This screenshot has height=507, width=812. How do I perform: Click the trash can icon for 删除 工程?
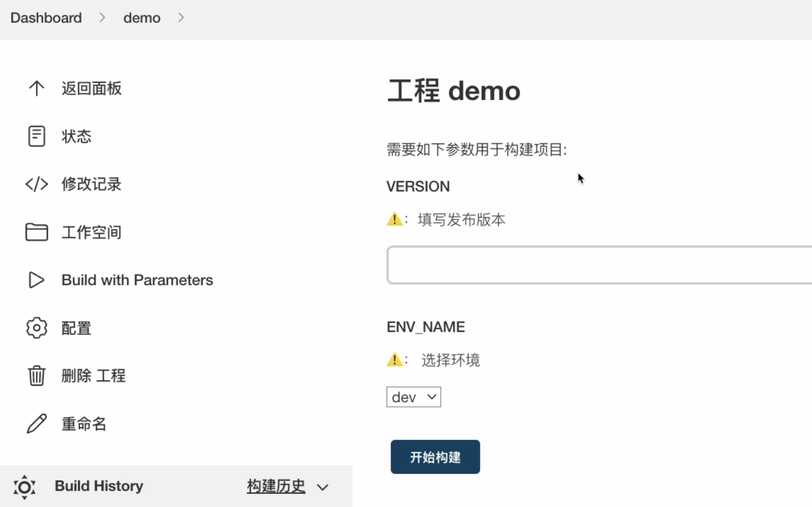coord(37,376)
